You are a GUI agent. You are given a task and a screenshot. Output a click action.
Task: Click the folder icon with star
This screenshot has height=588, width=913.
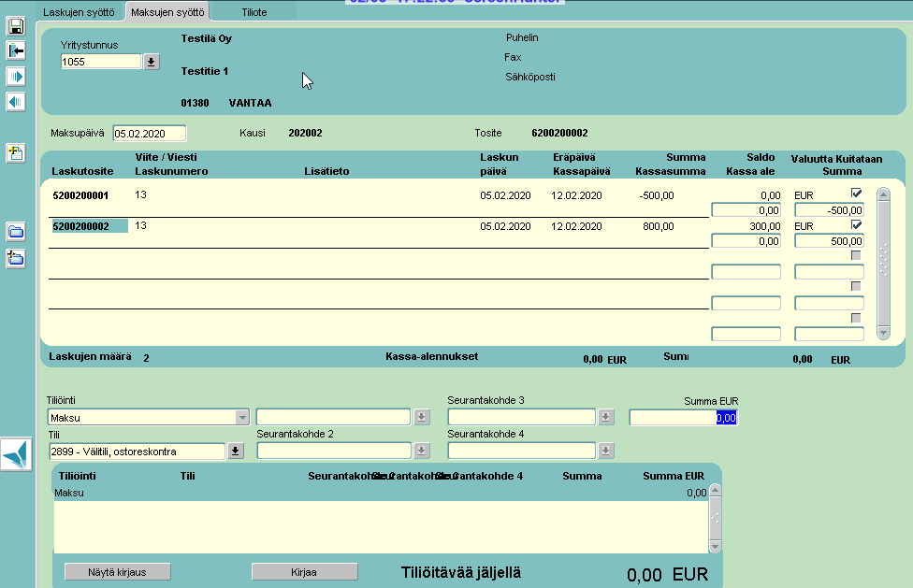pos(15,258)
